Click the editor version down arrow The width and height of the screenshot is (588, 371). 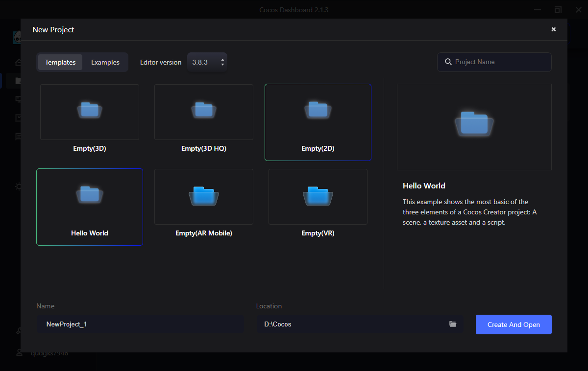(222, 65)
